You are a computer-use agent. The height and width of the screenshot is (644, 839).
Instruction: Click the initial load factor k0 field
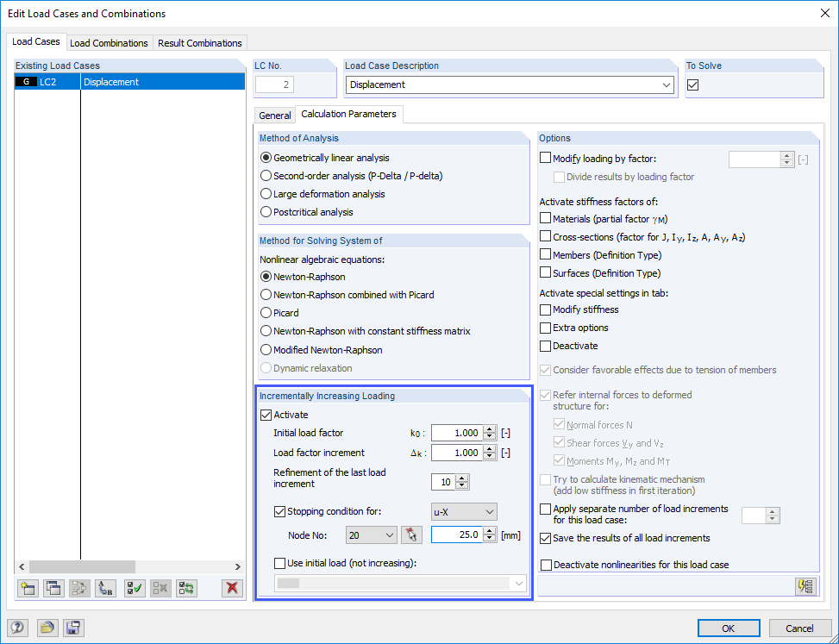(x=457, y=433)
